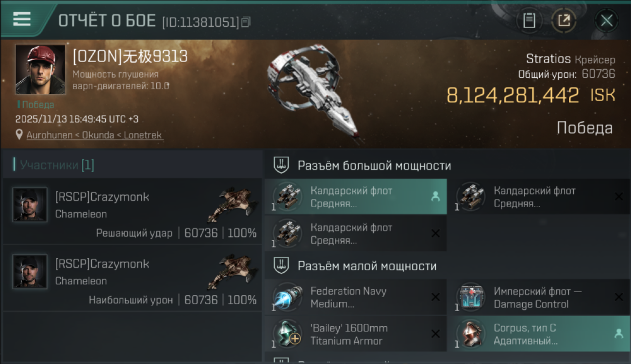Click the share/export report icon
Screen dimensions: 631x364
point(564,20)
